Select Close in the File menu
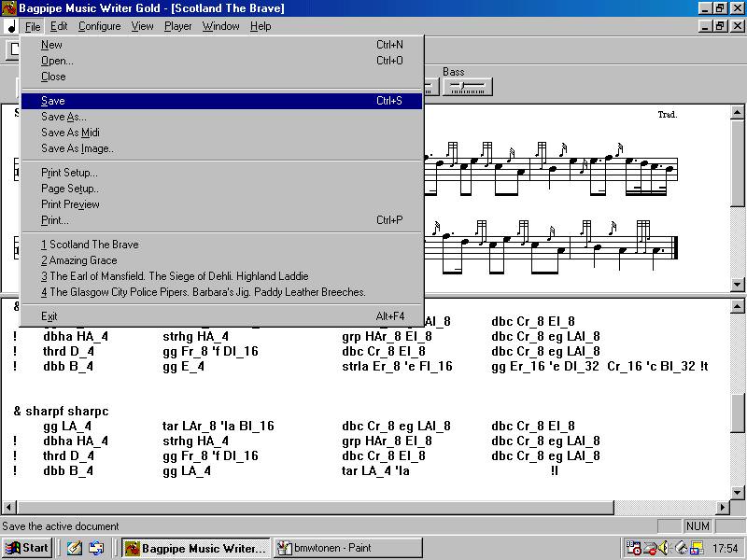The image size is (747, 560). coord(221,77)
